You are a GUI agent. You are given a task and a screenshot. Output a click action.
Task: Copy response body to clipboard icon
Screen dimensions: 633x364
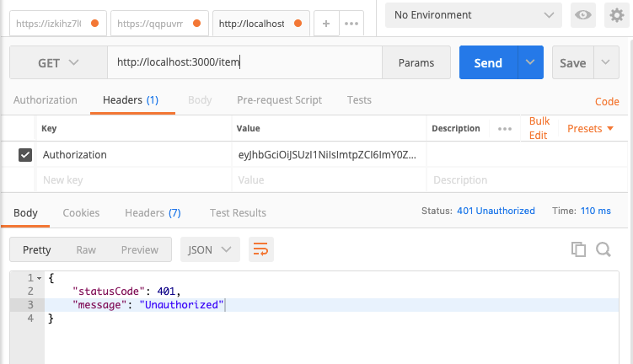(x=578, y=249)
